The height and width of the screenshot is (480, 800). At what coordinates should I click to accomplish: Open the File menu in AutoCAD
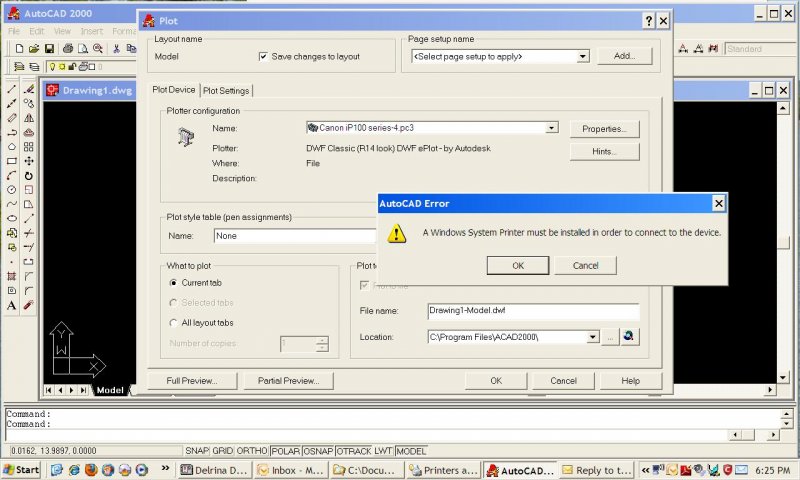click(14, 31)
